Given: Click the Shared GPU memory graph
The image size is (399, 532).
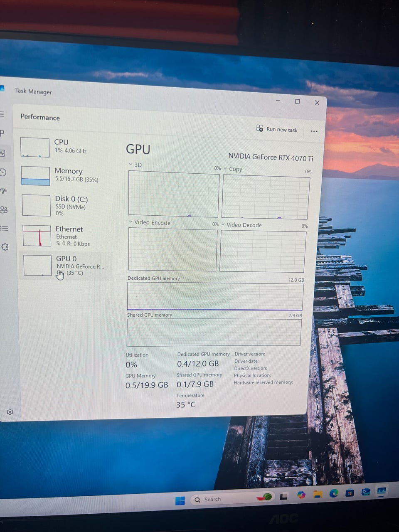Looking at the screenshot, I should coord(214,332).
